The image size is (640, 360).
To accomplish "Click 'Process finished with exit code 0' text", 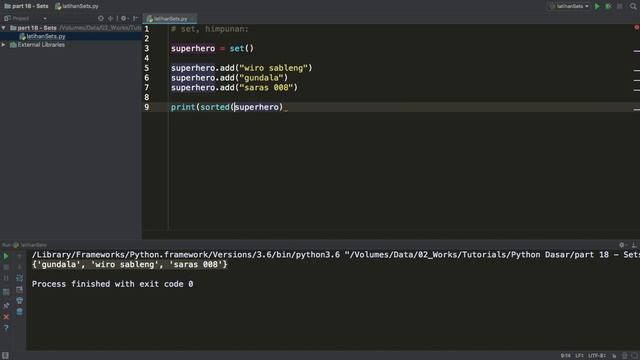I will coord(113,284).
